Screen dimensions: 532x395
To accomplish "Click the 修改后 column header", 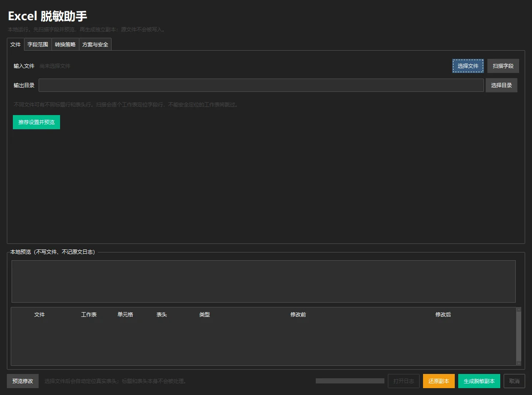I will (x=443, y=315).
